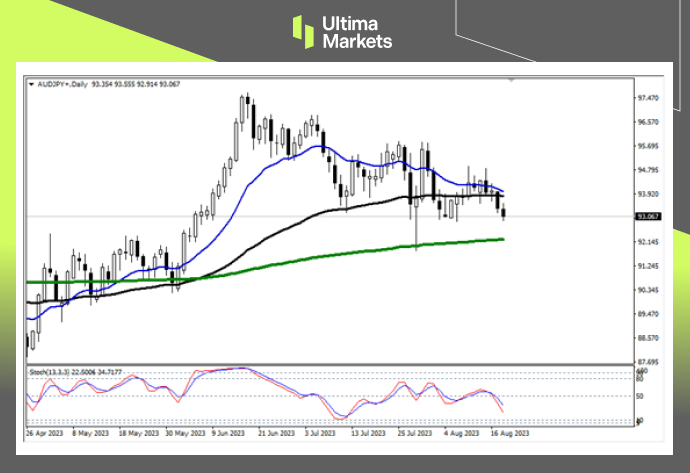Open the AUDJPY chart title dropdown triangle
The width and height of the screenshot is (690, 473).
[31, 84]
